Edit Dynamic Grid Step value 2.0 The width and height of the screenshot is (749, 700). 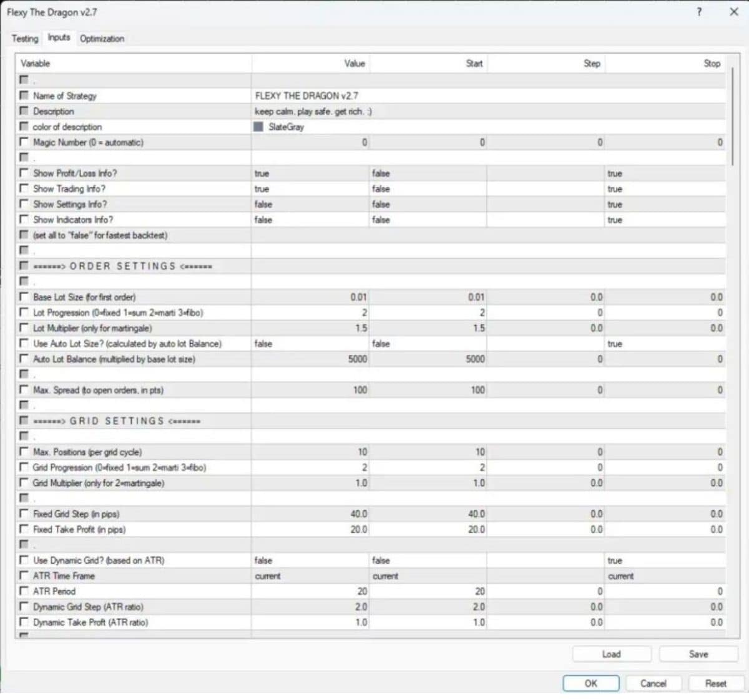pos(310,606)
